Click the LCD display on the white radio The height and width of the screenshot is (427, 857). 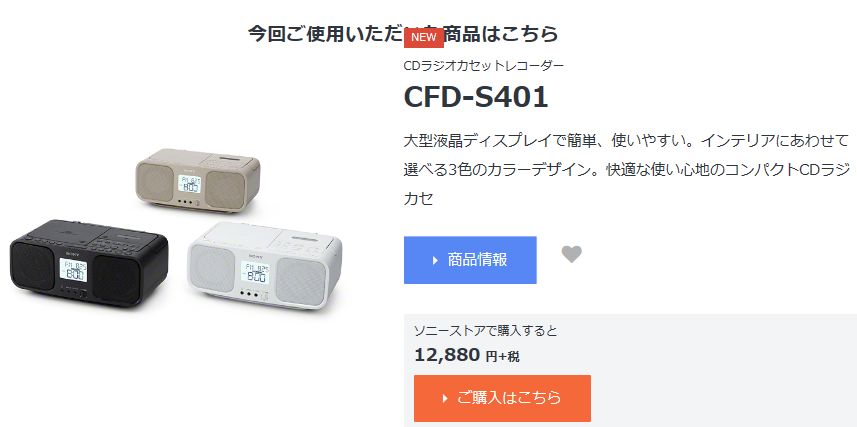254,272
